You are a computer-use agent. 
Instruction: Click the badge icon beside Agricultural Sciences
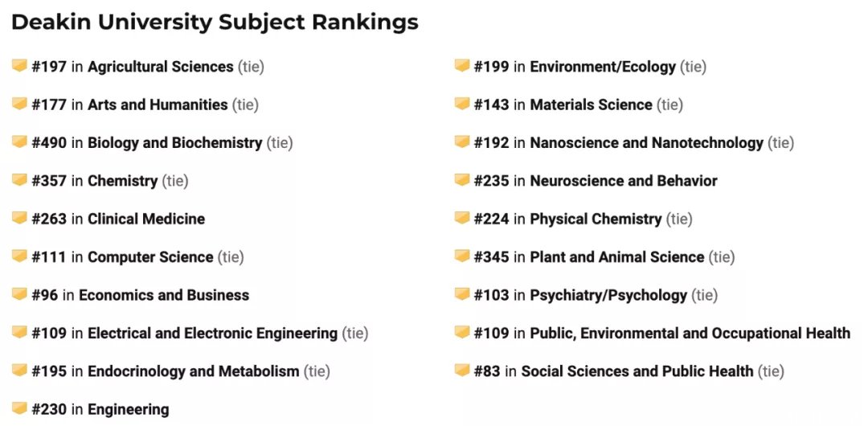coord(19,66)
